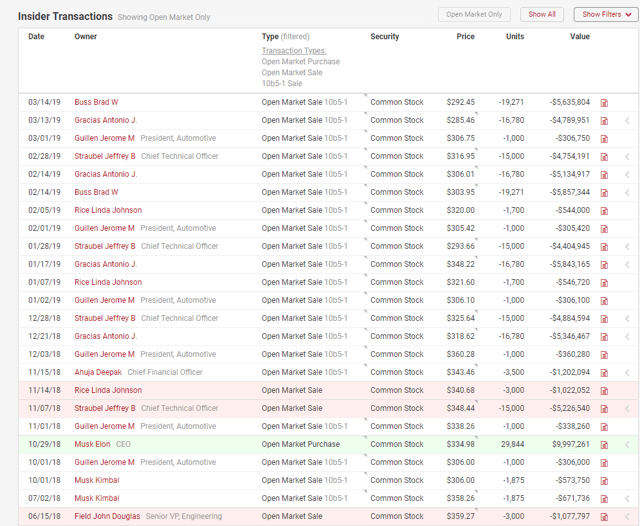Open filing document for 06/15/18 Field John Douglas
Viewport: 640px width, 526px height.
(604, 517)
